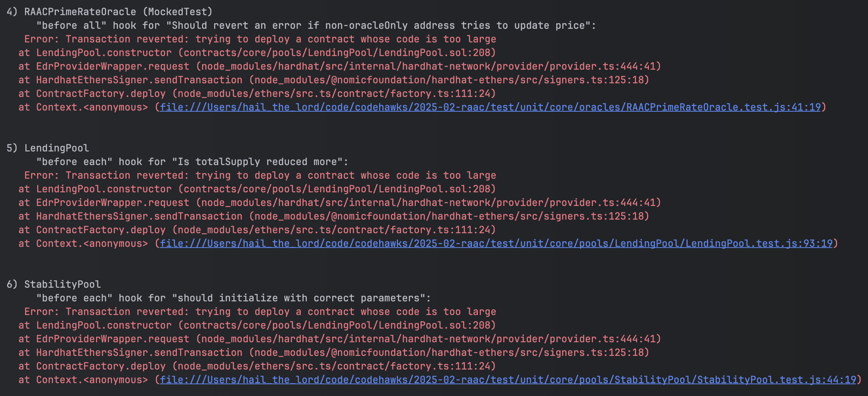Image resolution: width=868 pixels, height=396 pixels.
Task: Click the error message under RAACPrimeRateOracle failure
Action: 260,39
